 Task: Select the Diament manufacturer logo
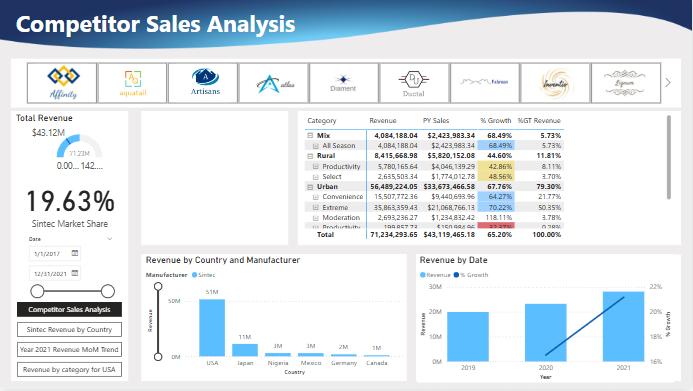tap(344, 83)
